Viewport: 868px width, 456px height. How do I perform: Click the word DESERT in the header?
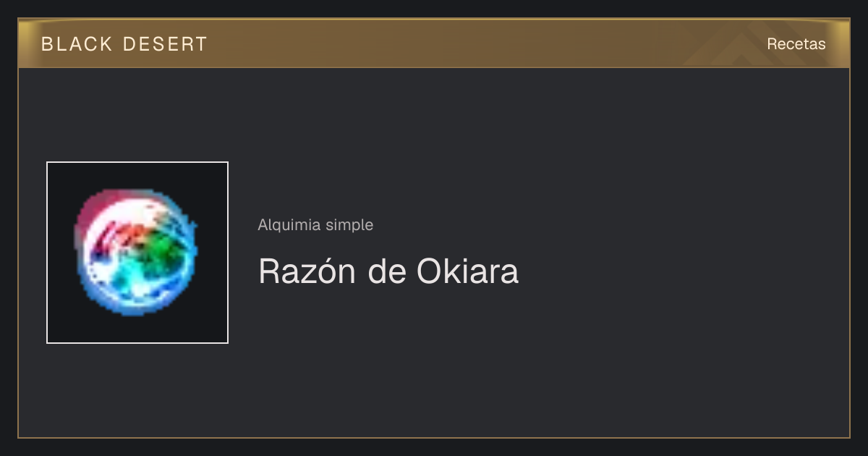[x=165, y=44]
